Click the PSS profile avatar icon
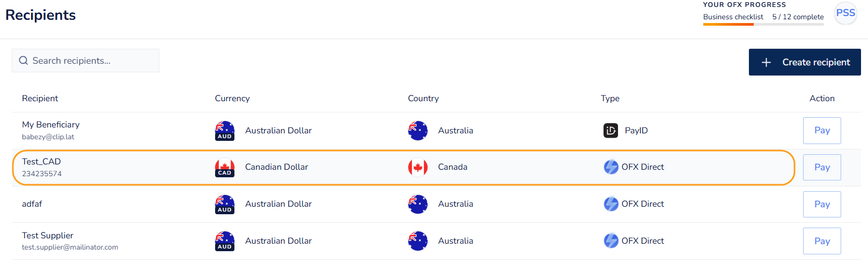Viewport: 868px width, 271px height. click(x=845, y=13)
